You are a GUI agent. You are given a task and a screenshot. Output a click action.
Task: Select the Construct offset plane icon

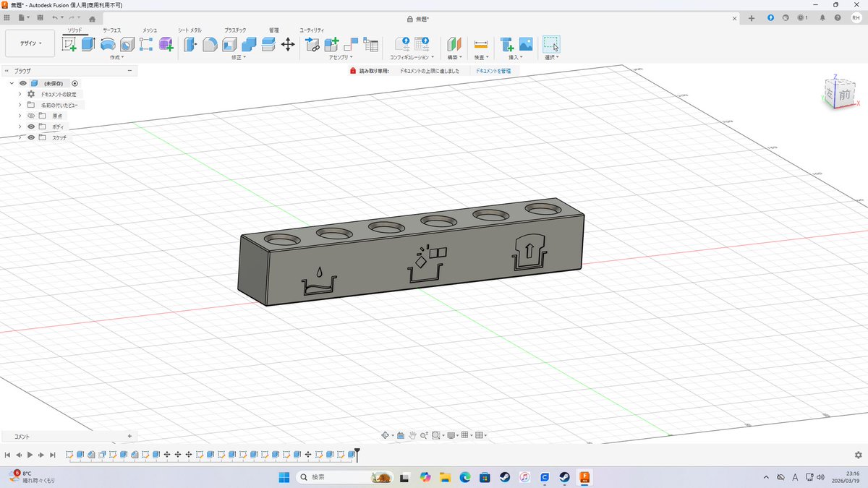(454, 44)
